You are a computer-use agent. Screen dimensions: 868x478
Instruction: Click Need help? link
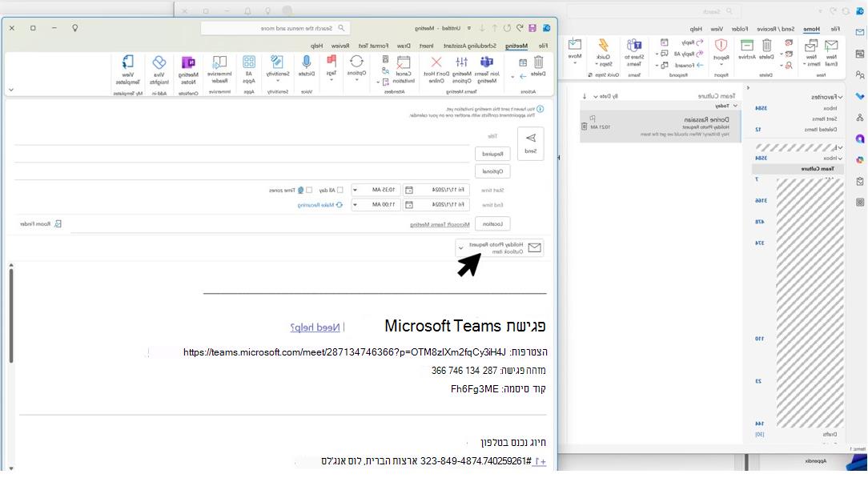[x=315, y=327]
